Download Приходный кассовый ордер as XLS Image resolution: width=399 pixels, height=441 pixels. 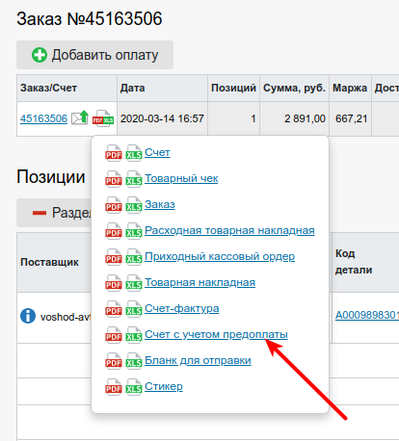pyautogui.click(x=134, y=257)
